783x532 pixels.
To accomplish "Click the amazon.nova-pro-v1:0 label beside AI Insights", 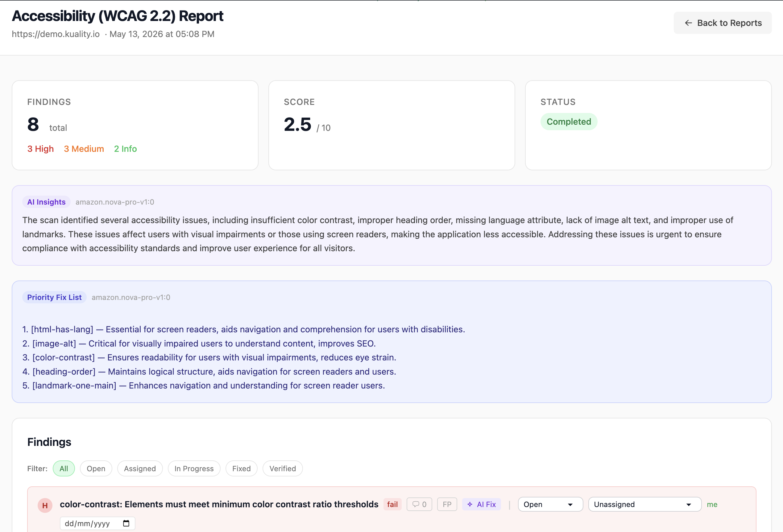I will (x=115, y=202).
